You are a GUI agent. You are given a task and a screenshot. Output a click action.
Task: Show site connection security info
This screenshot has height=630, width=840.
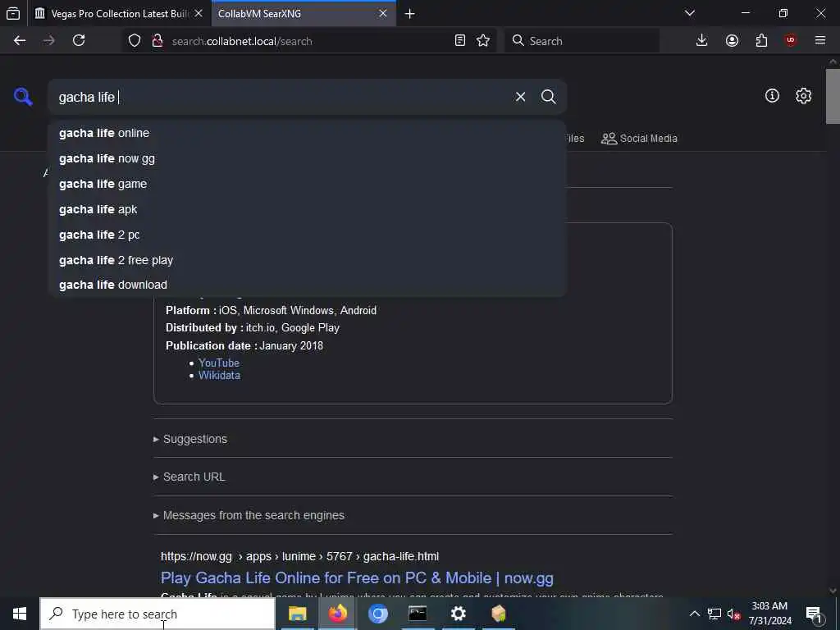point(157,41)
